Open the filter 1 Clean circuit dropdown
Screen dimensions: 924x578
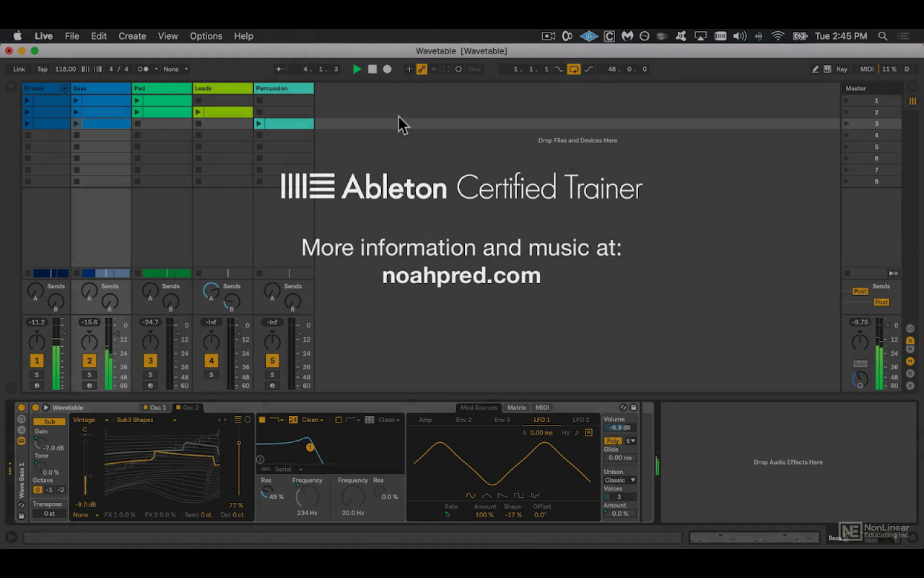point(313,420)
